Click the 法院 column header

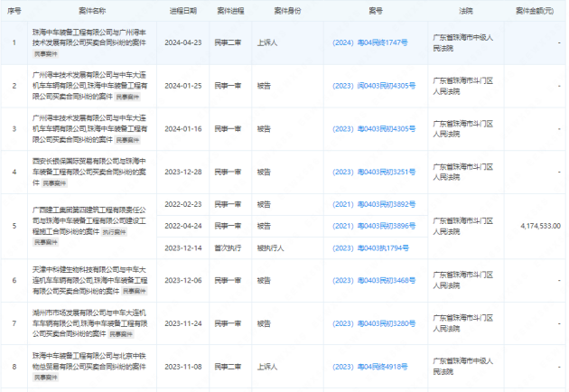465,11
